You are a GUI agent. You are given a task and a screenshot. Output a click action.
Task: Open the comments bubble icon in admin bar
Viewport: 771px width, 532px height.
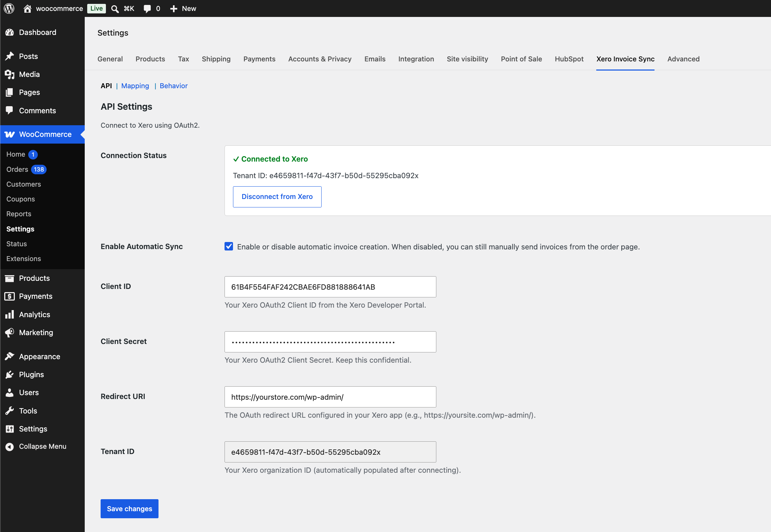147,9
